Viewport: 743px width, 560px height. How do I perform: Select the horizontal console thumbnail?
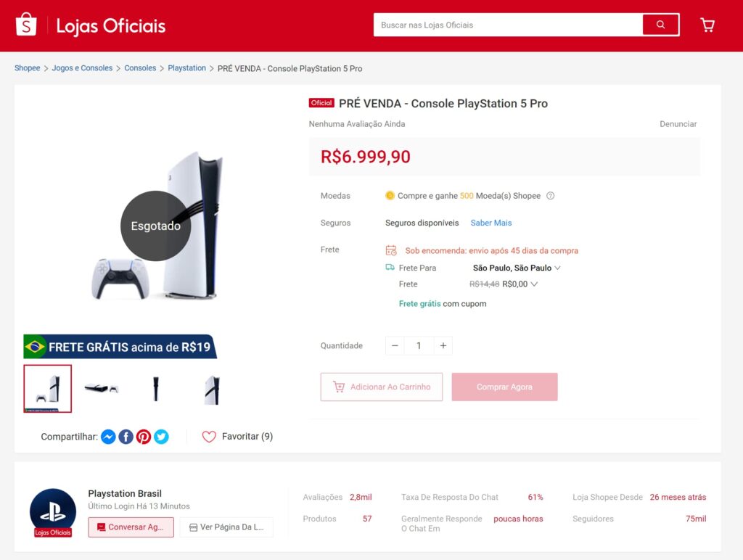102,389
